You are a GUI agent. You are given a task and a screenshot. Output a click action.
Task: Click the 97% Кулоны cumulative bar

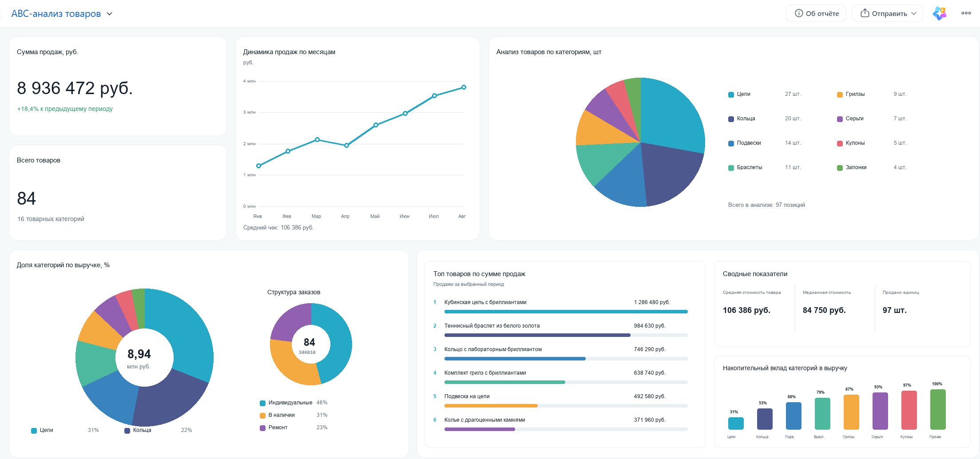click(x=909, y=410)
